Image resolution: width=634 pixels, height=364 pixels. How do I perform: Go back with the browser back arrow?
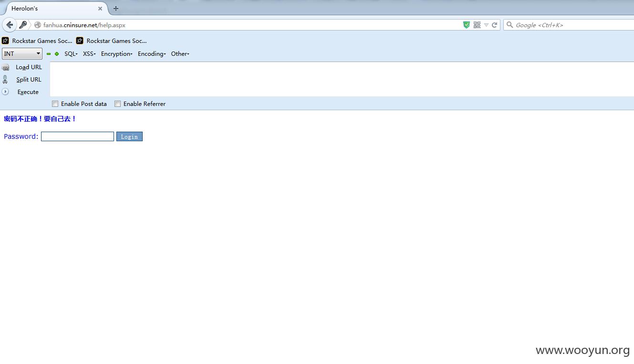pos(10,25)
